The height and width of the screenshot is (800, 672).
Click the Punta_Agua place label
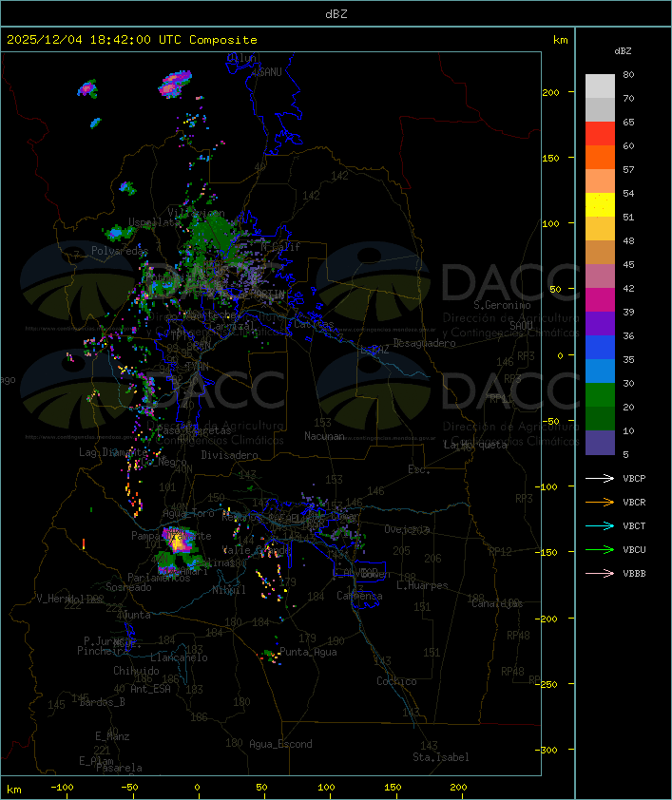[308, 652]
